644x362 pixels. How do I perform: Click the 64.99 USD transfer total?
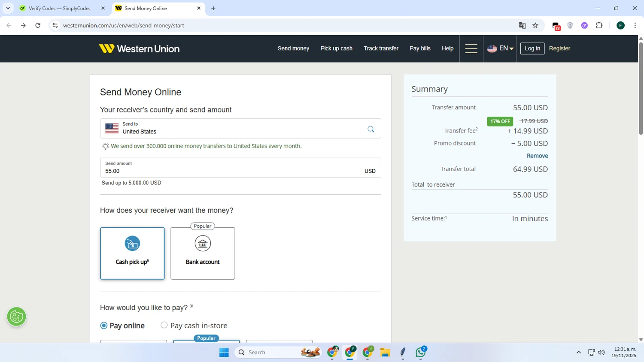click(x=530, y=169)
